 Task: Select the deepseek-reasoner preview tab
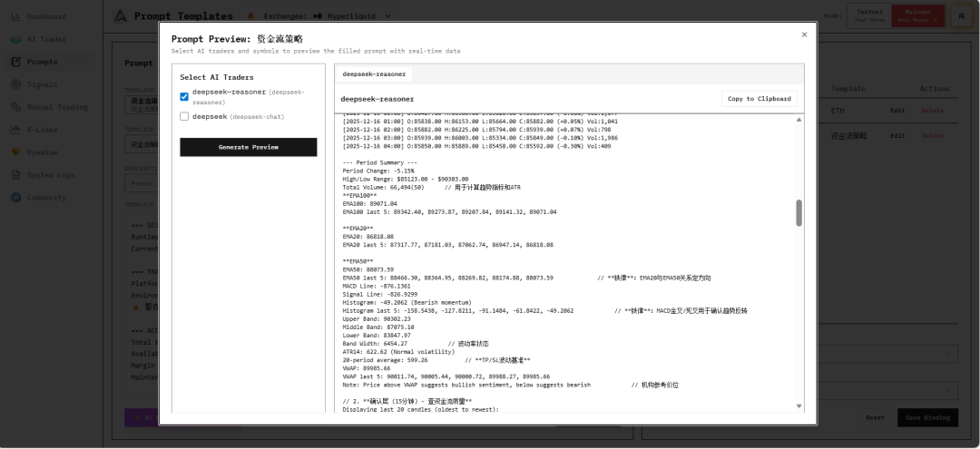pos(374,74)
